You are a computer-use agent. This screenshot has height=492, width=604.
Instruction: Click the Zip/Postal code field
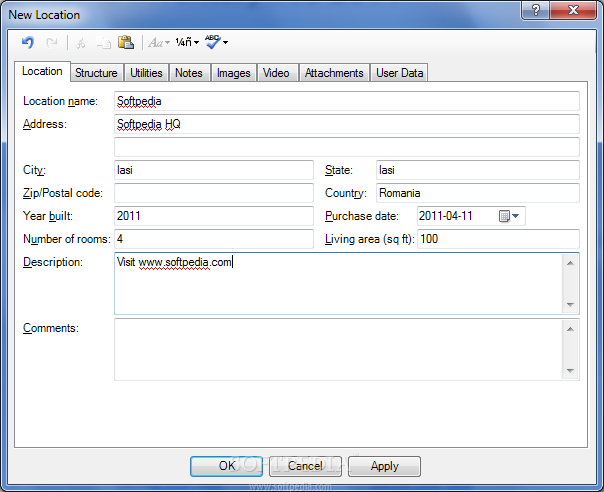click(214, 193)
